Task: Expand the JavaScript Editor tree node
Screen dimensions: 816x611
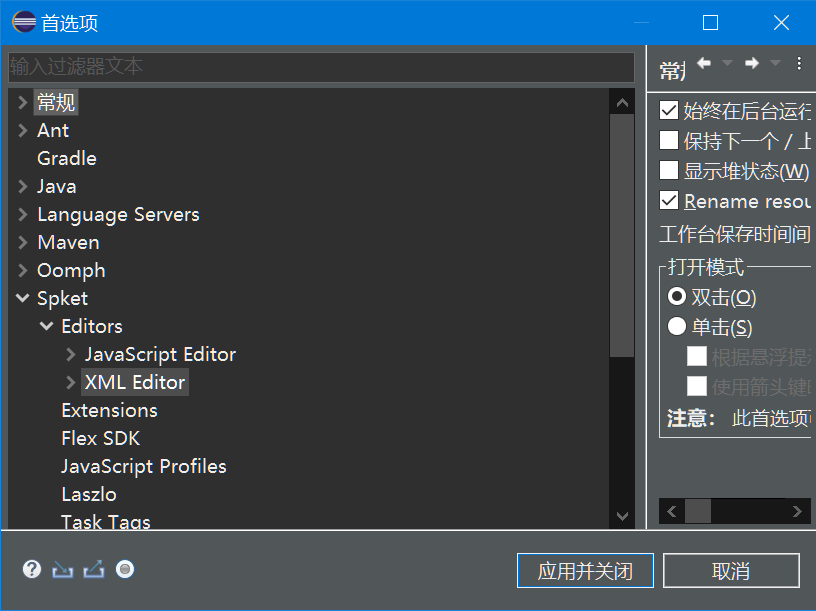Action: 69,354
